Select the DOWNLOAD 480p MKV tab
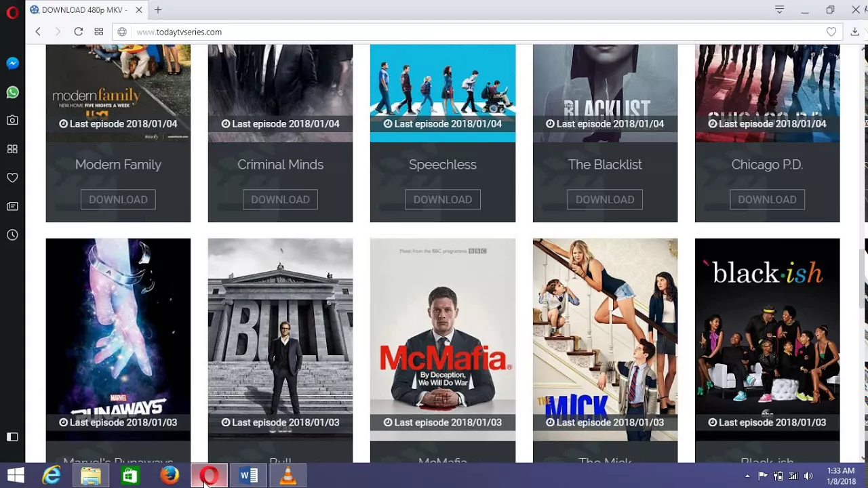 (x=87, y=10)
